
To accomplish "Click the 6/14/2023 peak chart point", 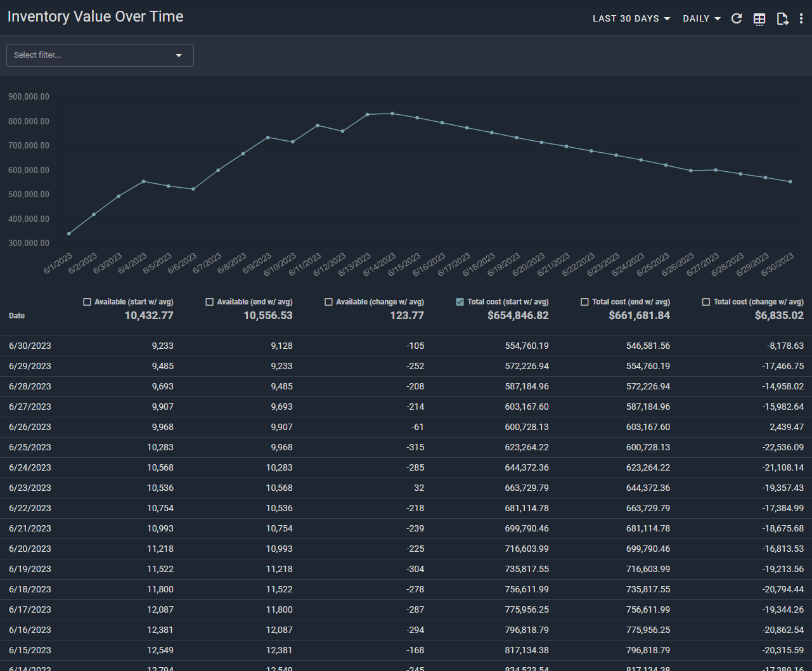I will (392, 114).
